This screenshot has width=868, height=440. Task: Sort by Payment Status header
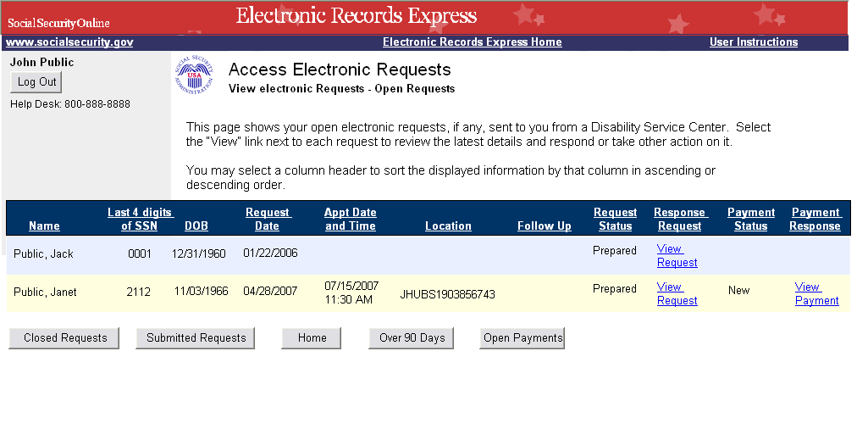pos(750,220)
